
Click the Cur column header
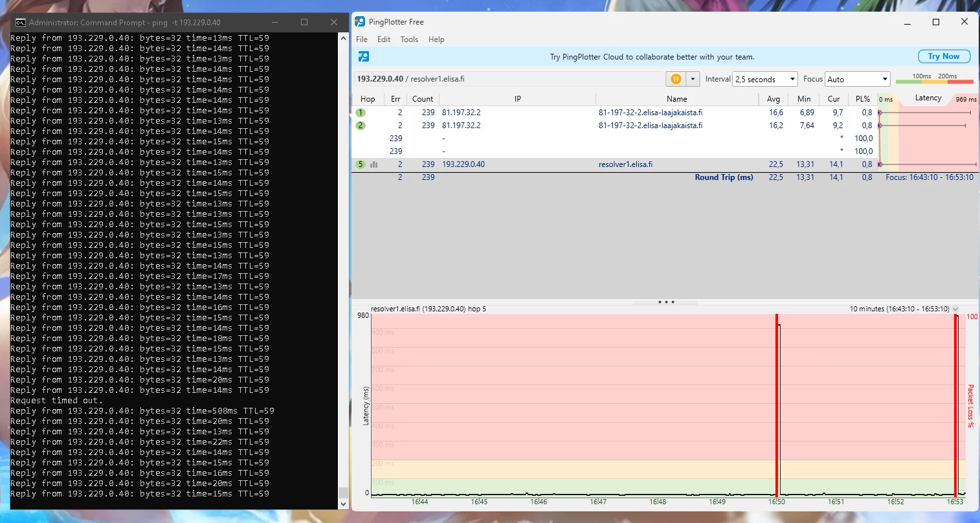tap(834, 99)
